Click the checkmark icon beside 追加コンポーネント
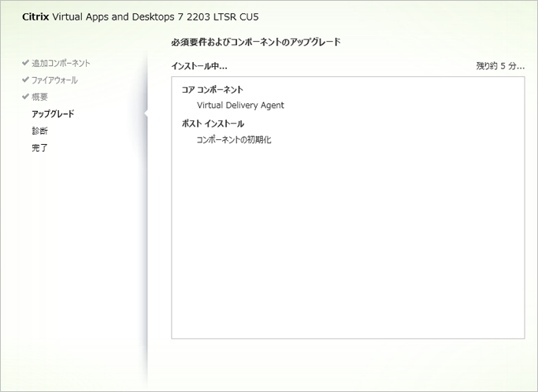Image resolution: width=538 pixels, height=392 pixels. click(x=26, y=63)
